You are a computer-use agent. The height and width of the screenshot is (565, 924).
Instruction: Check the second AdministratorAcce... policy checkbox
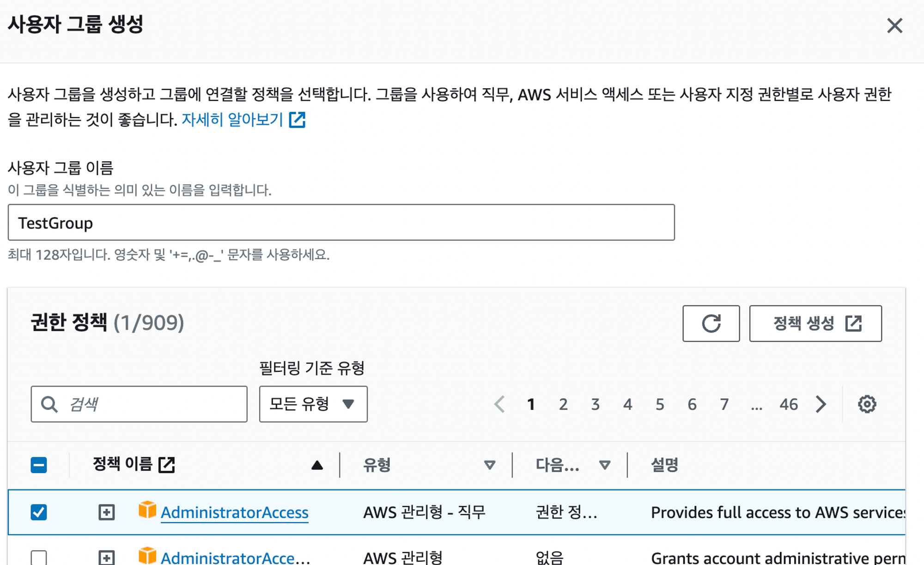tap(39, 558)
